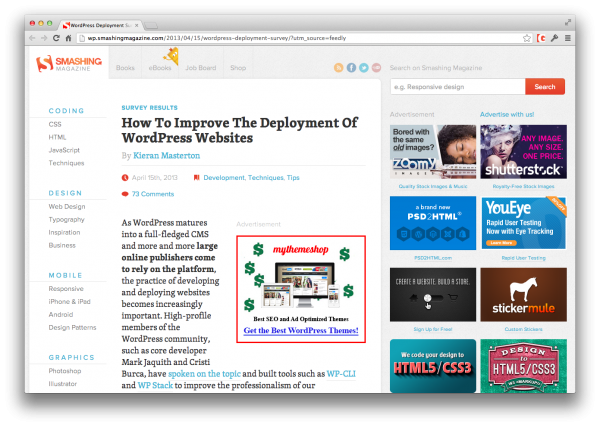Open Responsive sidebar link
The height and width of the screenshot is (427, 600).
point(66,288)
